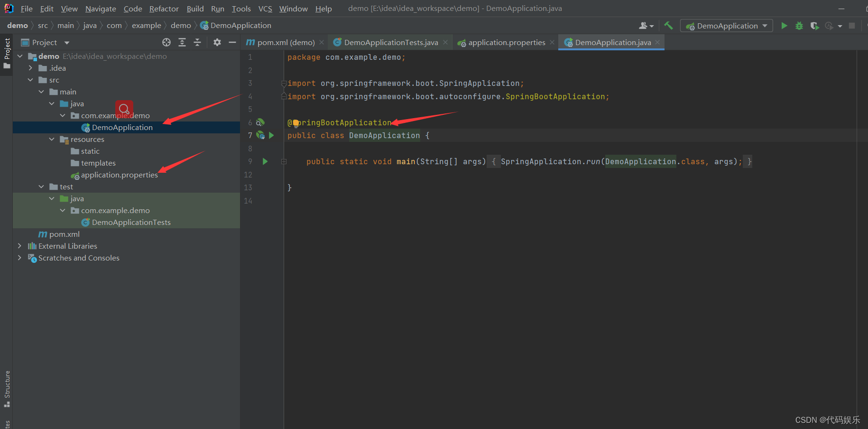
Task: Open the VCS menu
Action: (265, 9)
